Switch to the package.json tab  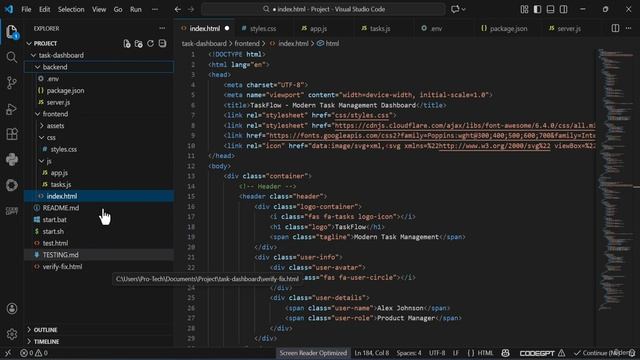pyautogui.click(x=508, y=28)
